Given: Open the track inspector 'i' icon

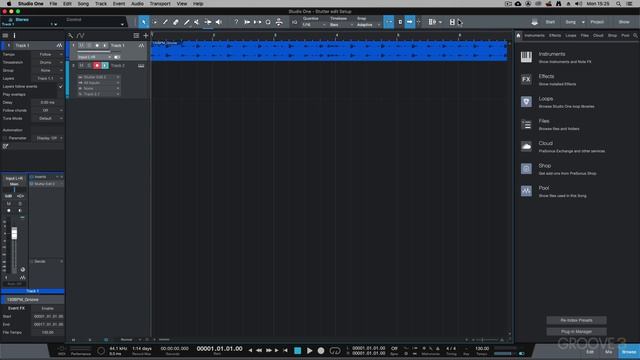Looking at the screenshot, I should [x=14, y=36].
